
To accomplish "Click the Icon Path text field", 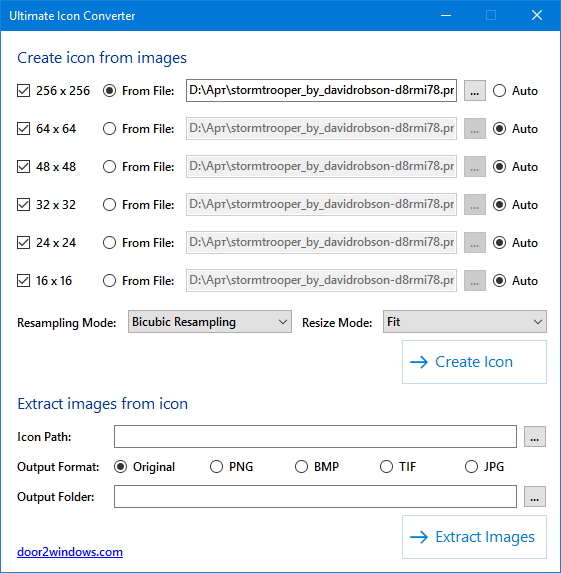I will point(315,436).
